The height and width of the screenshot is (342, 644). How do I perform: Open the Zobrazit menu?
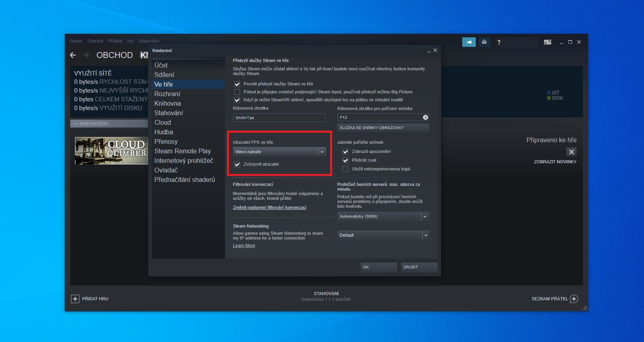95,41
